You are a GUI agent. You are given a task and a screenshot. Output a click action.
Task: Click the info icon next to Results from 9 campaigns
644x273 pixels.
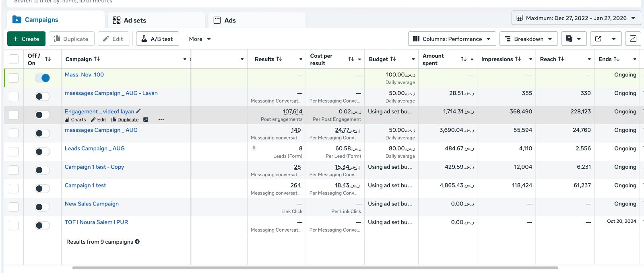(137, 242)
